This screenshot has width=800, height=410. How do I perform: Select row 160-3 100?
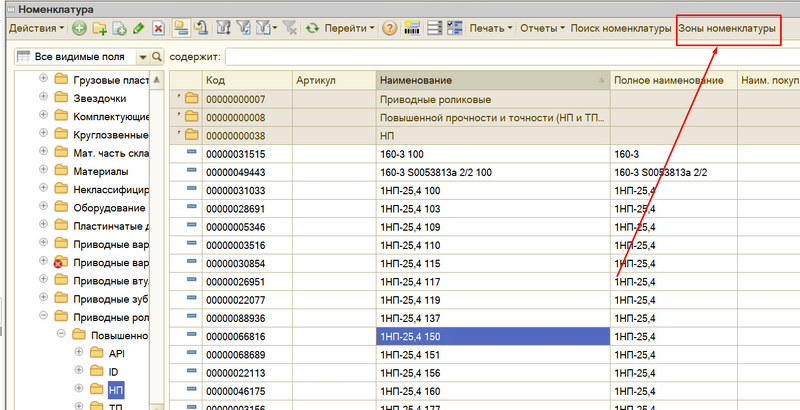pos(484,154)
